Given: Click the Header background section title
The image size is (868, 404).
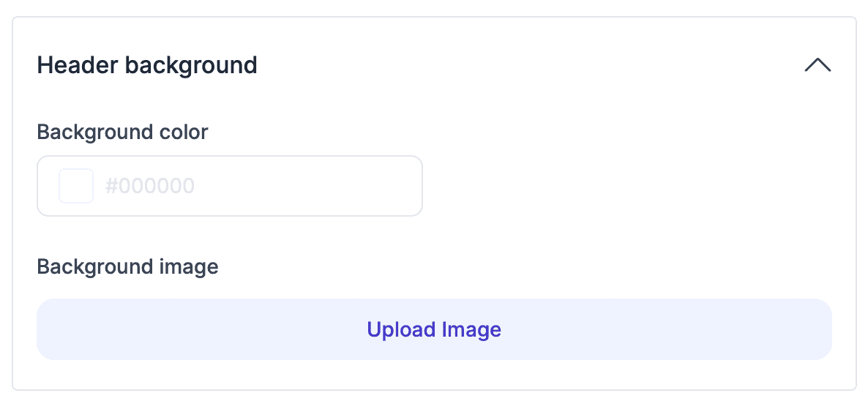Looking at the screenshot, I should (147, 65).
